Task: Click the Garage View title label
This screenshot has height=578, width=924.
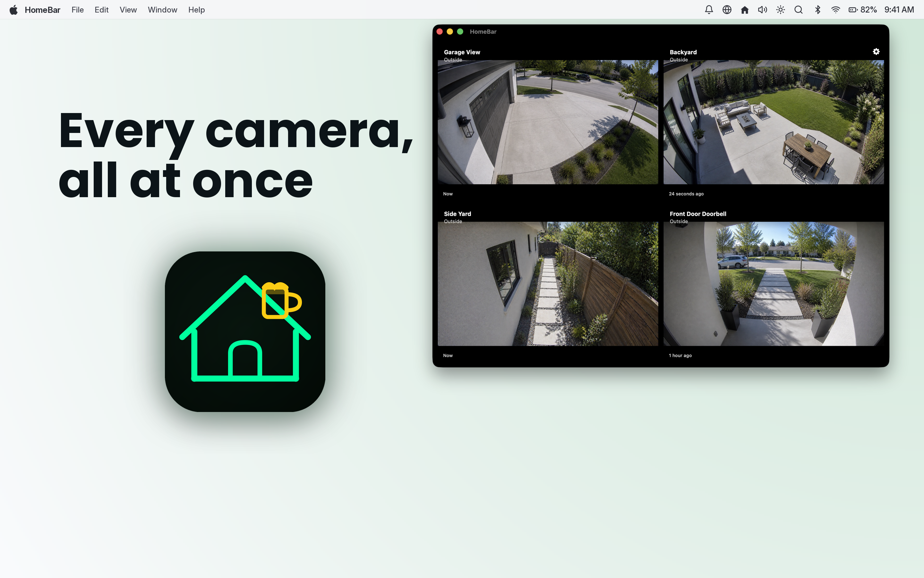Action: [x=462, y=52]
